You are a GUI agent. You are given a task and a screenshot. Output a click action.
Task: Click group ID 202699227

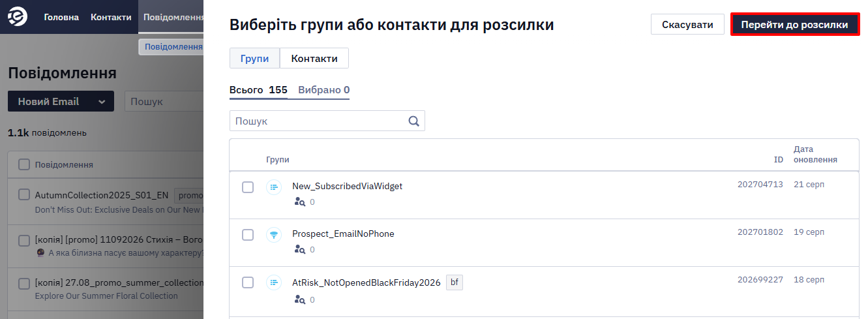coord(760,280)
